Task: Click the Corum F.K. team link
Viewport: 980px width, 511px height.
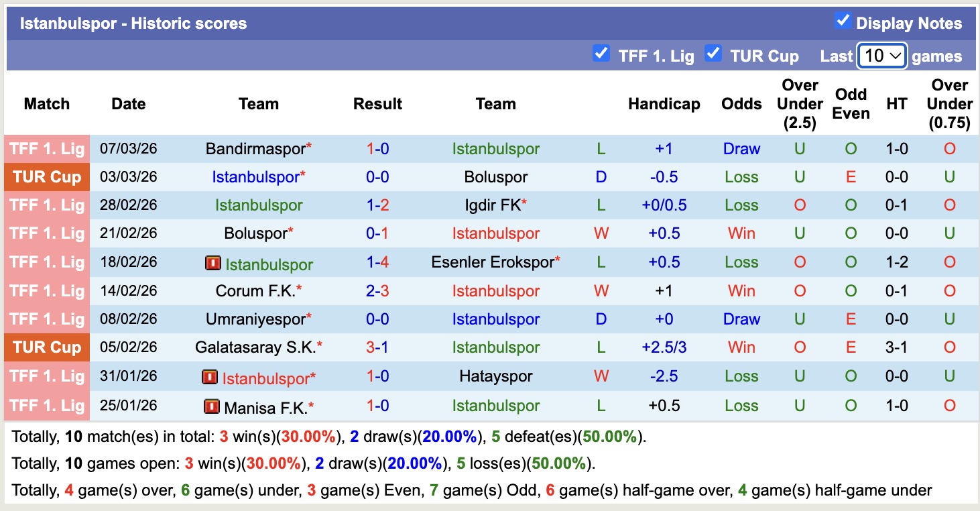Action: pyautogui.click(x=255, y=291)
